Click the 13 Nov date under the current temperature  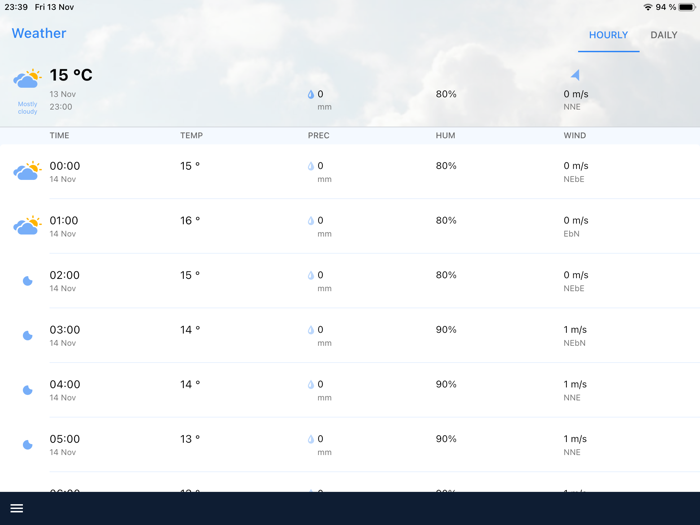[x=62, y=94]
